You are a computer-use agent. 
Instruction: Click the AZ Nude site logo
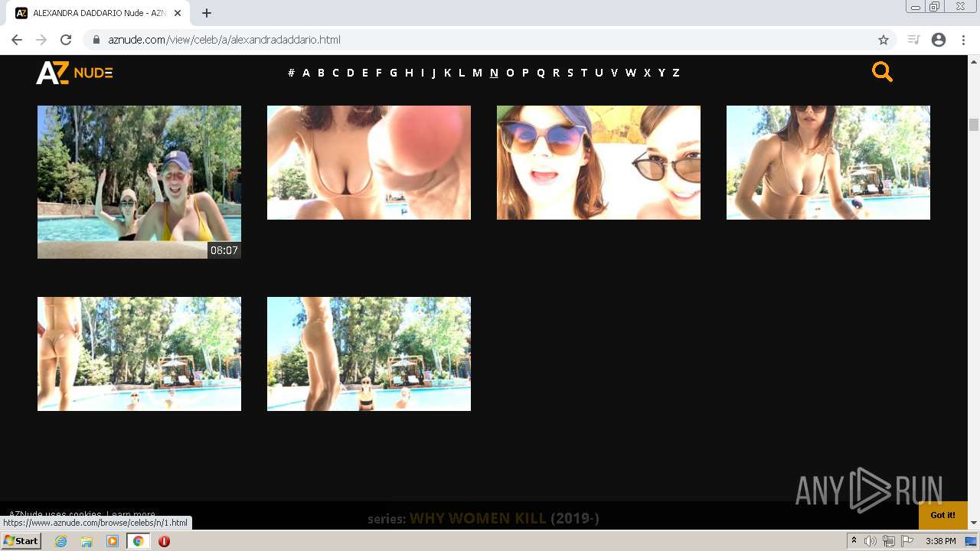[x=74, y=72]
